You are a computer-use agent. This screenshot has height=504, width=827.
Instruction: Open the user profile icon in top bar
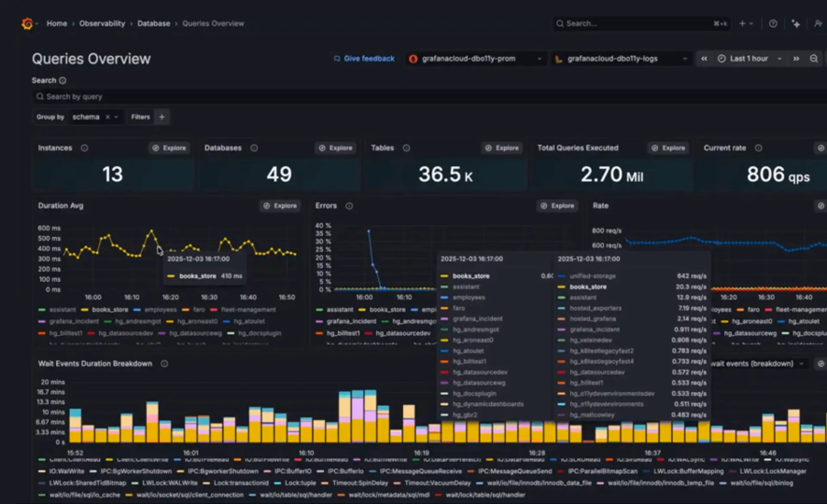coord(818,23)
